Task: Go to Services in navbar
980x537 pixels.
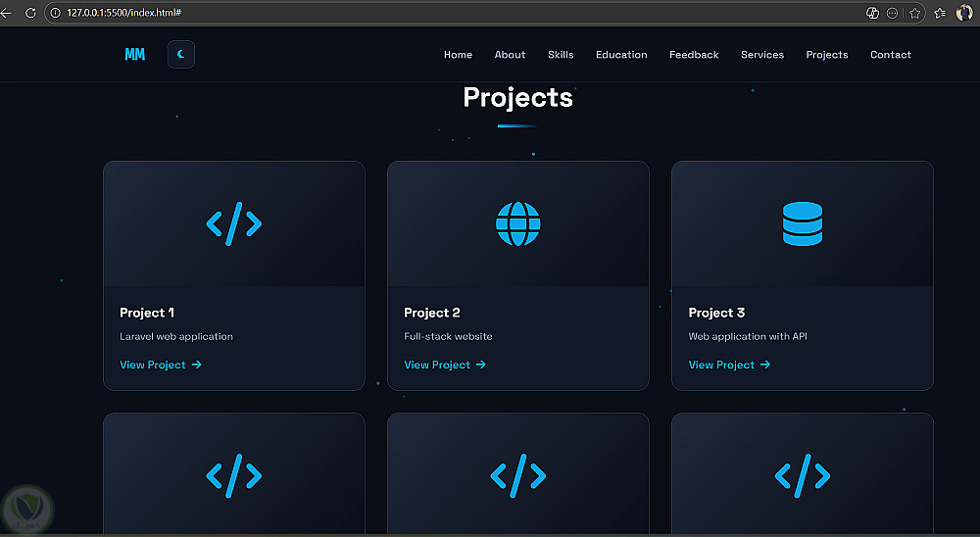Action: [762, 55]
